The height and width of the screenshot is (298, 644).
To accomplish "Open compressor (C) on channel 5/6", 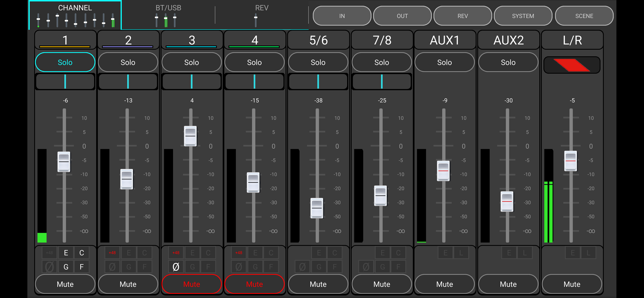I will click(335, 253).
